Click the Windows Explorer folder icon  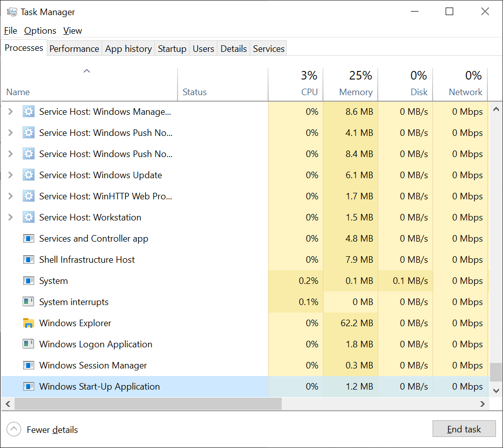tap(29, 323)
